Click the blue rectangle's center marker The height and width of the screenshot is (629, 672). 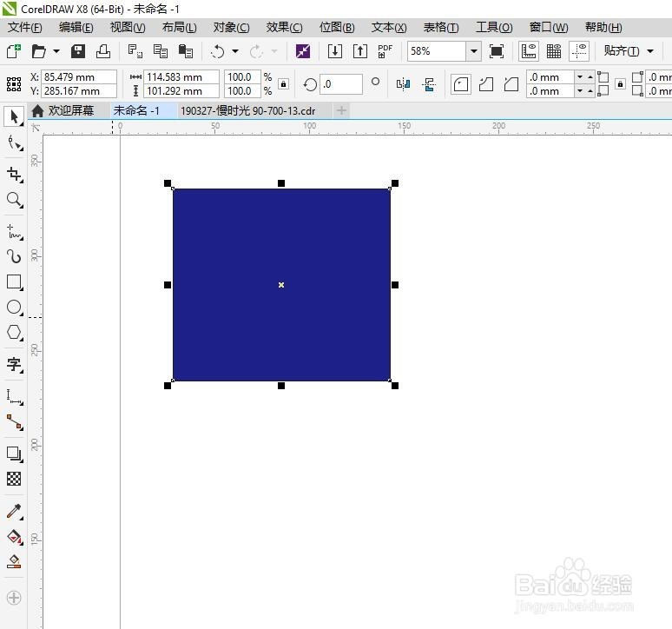point(281,285)
